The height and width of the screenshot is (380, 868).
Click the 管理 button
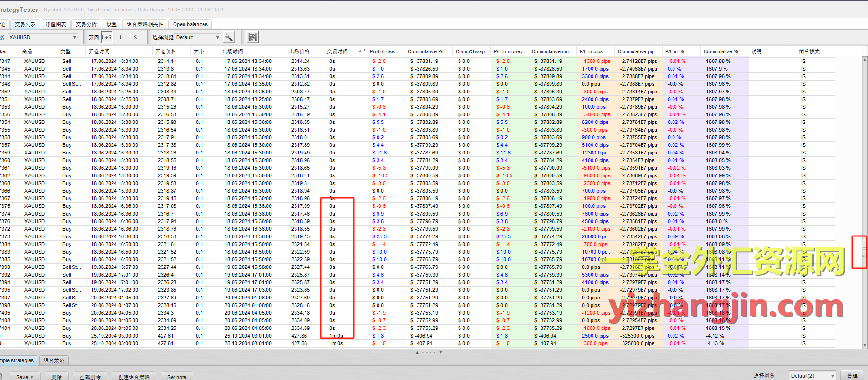pyautogui.click(x=852, y=376)
